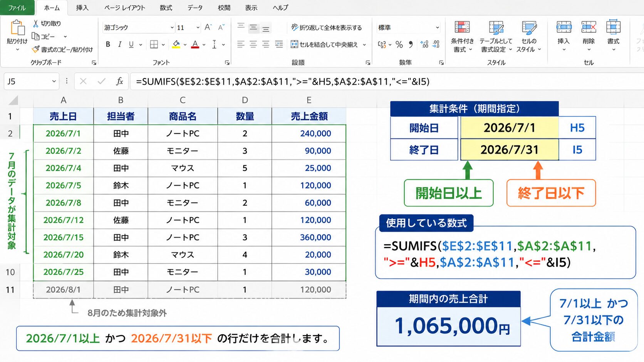Open the font size dropdown

pyautogui.click(x=198, y=27)
